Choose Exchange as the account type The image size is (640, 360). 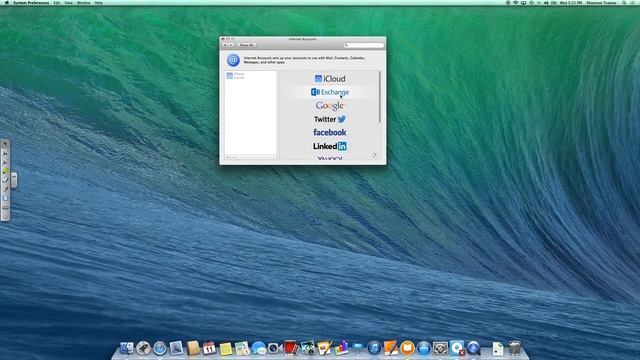click(x=330, y=92)
